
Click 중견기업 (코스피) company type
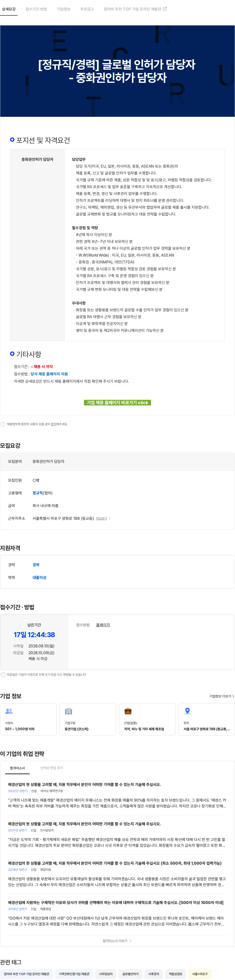click(x=77, y=729)
